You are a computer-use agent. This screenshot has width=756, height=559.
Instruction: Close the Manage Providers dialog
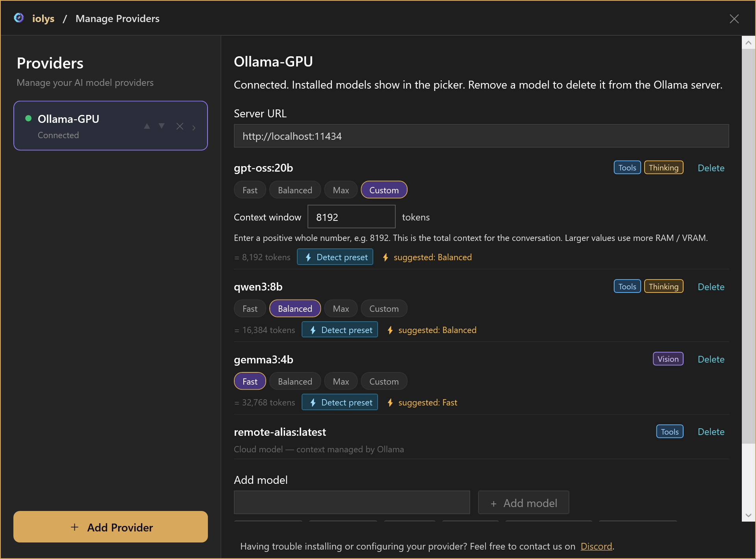[x=734, y=19]
